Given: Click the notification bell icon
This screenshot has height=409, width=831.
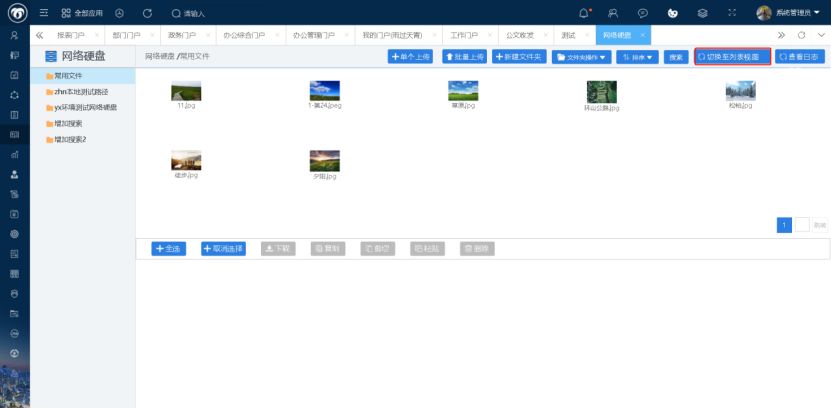Looking at the screenshot, I should click(584, 13).
